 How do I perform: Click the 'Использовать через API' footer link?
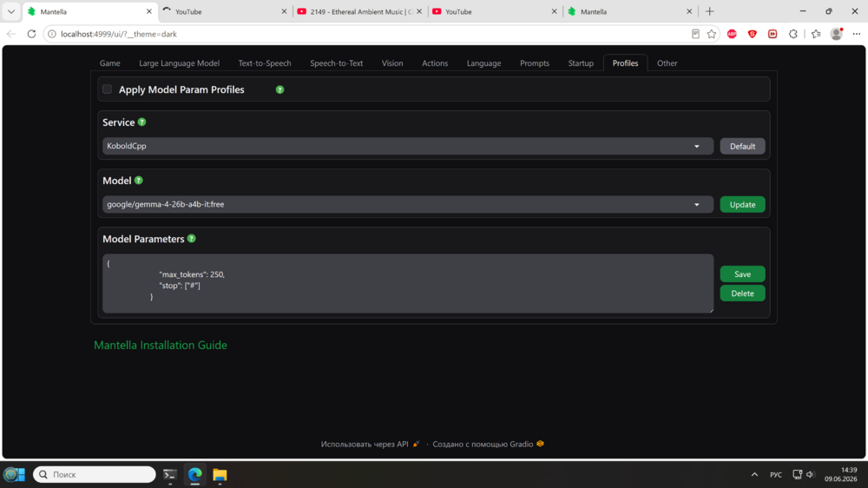coord(370,445)
